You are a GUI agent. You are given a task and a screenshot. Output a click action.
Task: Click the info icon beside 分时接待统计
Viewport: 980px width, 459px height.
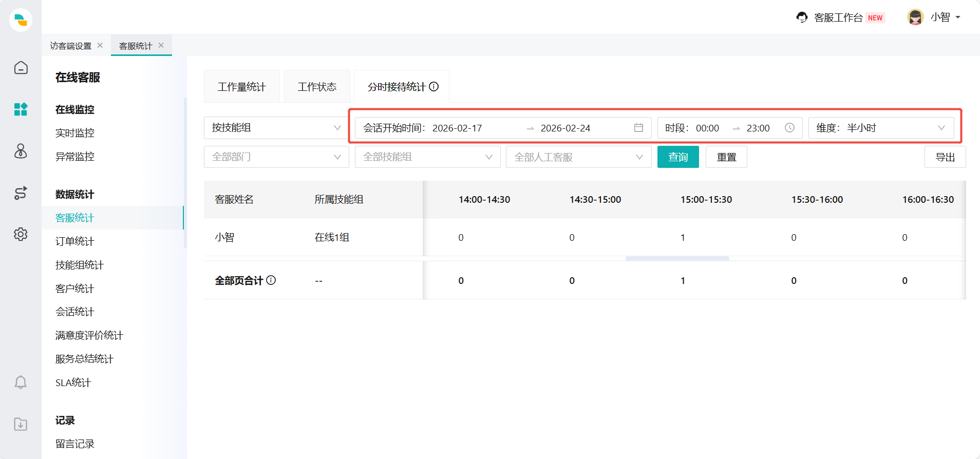coord(434,87)
